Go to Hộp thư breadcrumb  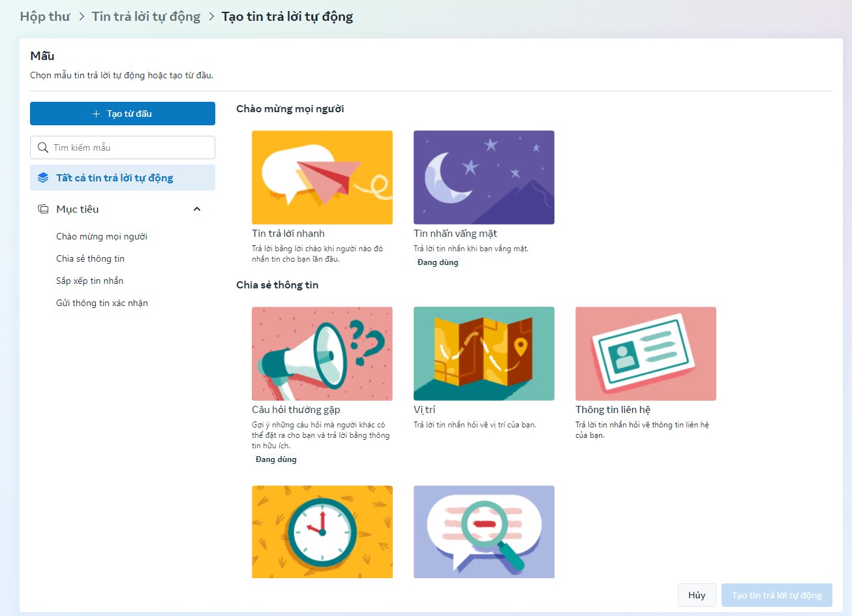[x=45, y=16]
